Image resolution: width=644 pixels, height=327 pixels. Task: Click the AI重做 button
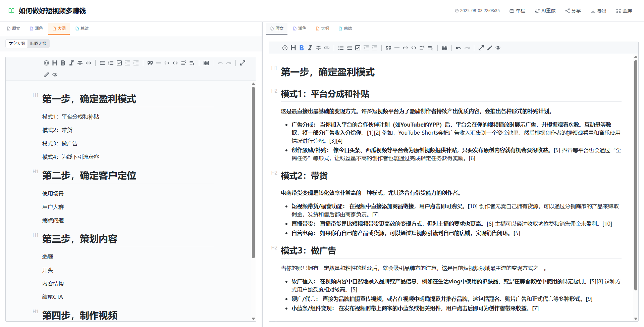click(545, 11)
